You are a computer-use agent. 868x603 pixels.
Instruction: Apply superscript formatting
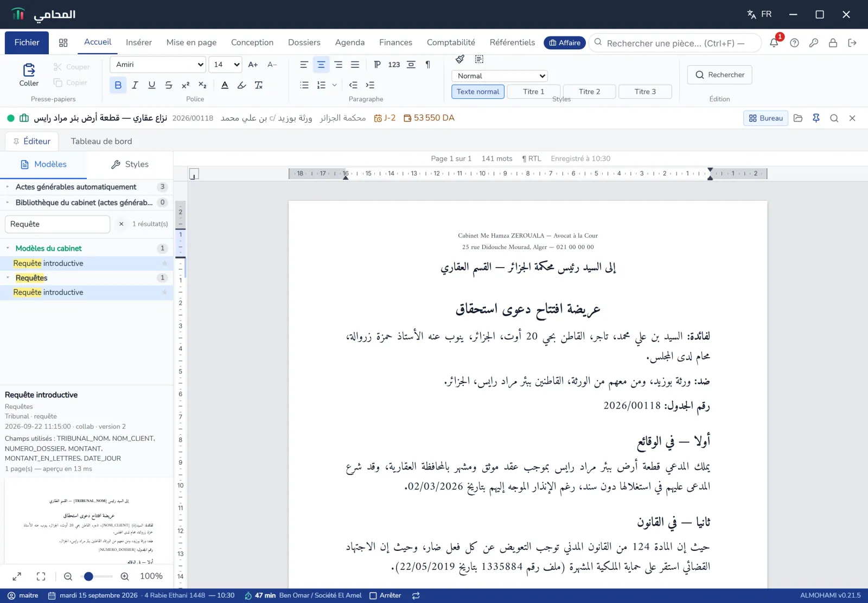pos(186,85)
